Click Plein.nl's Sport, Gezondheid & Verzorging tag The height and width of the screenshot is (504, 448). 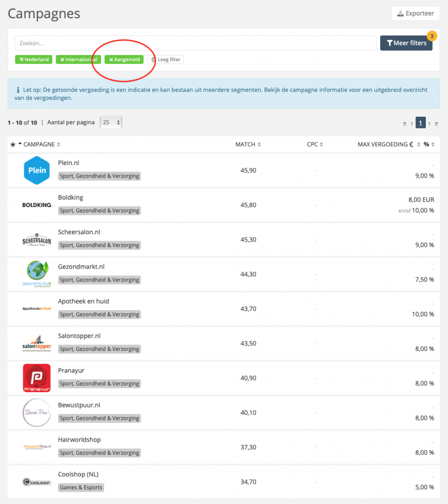tap(99, 176)
